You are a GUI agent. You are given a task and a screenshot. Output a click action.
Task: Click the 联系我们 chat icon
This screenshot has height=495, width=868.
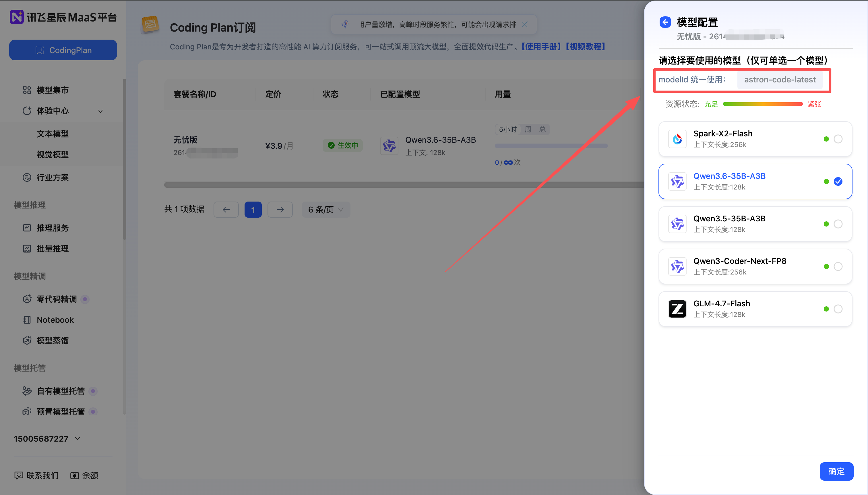click(x=19, y=475)
